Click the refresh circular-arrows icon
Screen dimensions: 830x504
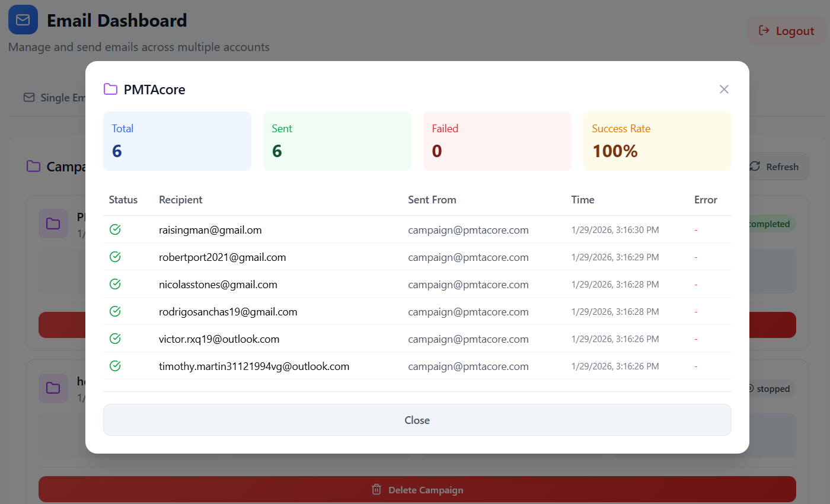(754, 167)
